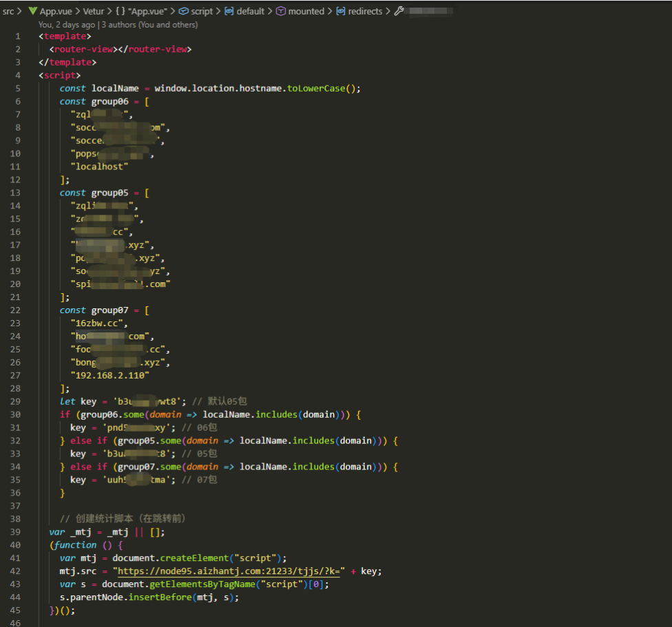This screenshot has height=627, width=672.
Task: Click the variable icon before 'redirects'
Action: click(341, 11)
